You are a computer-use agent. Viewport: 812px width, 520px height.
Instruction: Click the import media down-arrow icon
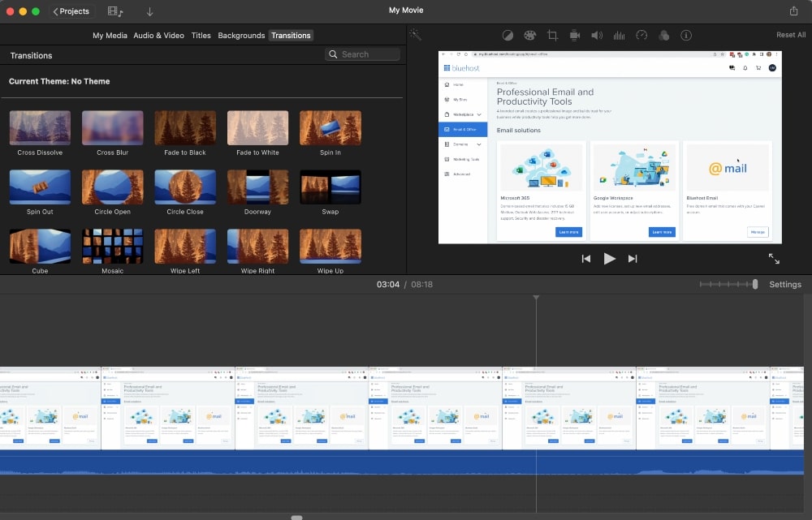coord(149,11)
